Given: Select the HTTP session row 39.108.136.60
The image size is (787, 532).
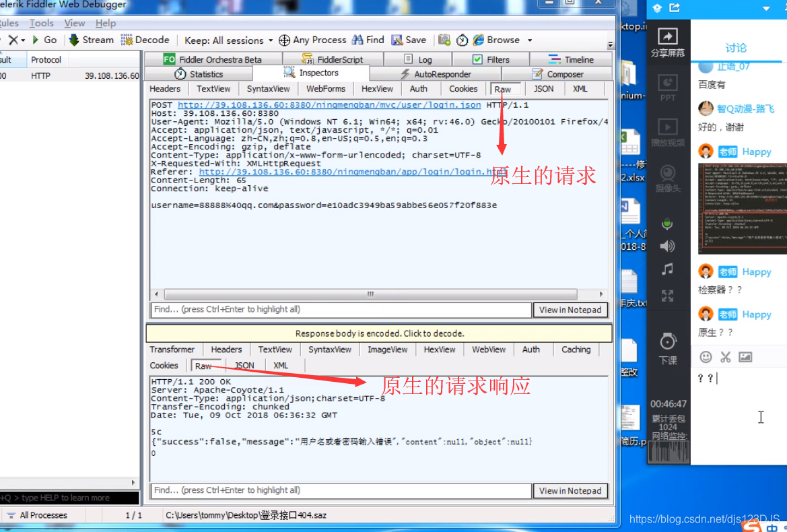Looking at the screenshot, I should pos(70,76).
